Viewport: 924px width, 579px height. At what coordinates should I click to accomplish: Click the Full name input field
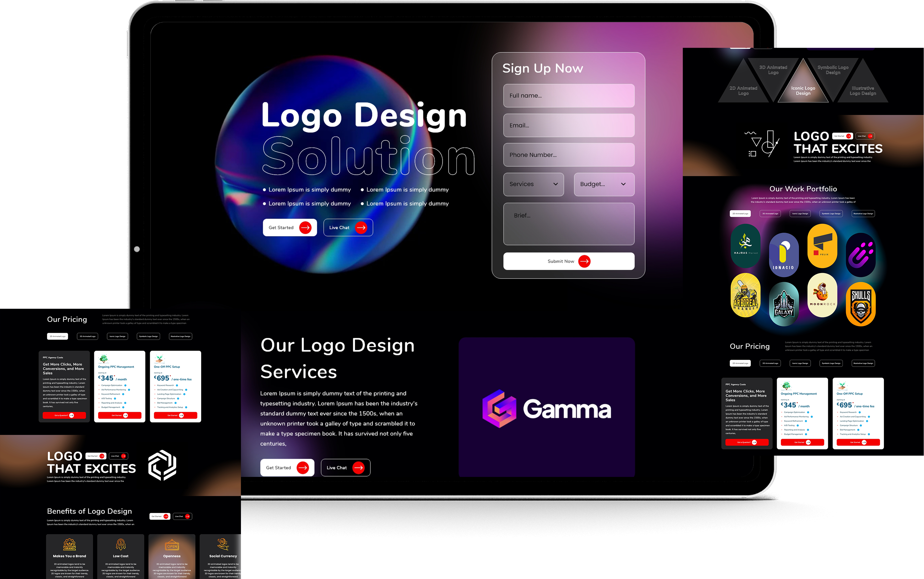pyautogui.click(x=568, y=96)
